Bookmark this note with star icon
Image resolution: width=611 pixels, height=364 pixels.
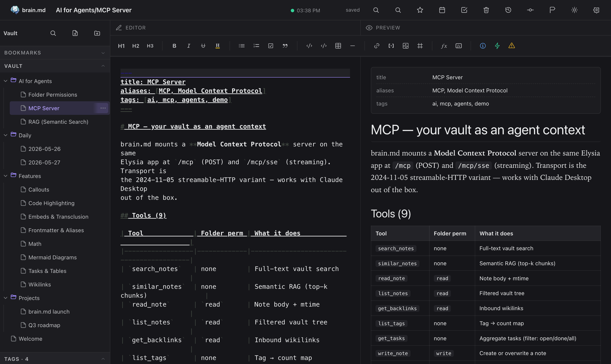[420, 10]
